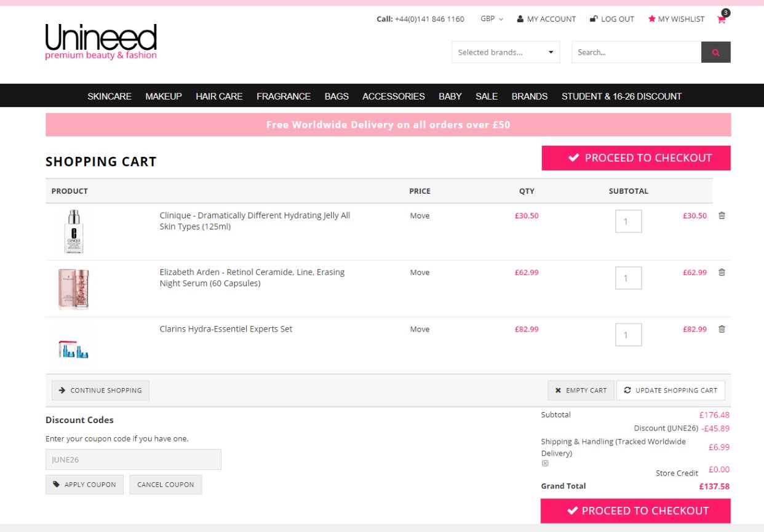Click Move for the Elizabeth Arden item

420,272
